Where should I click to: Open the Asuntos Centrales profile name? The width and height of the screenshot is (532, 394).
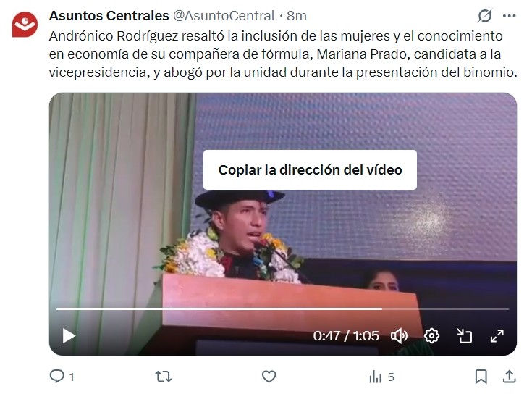(109, 16)
